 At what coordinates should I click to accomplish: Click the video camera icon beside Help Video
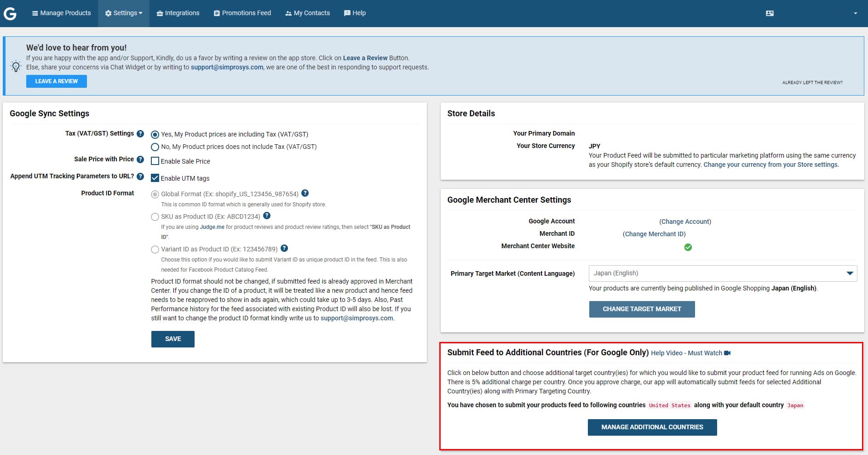727,353
